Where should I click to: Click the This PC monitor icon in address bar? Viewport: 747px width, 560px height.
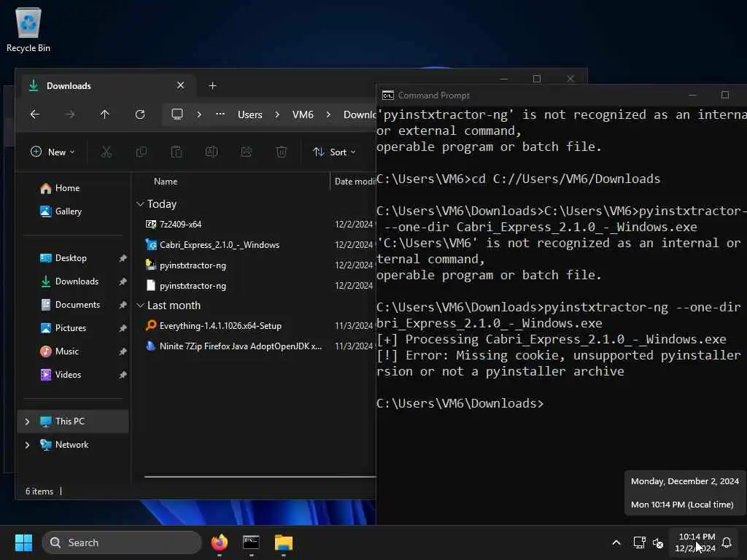[177, 114]
